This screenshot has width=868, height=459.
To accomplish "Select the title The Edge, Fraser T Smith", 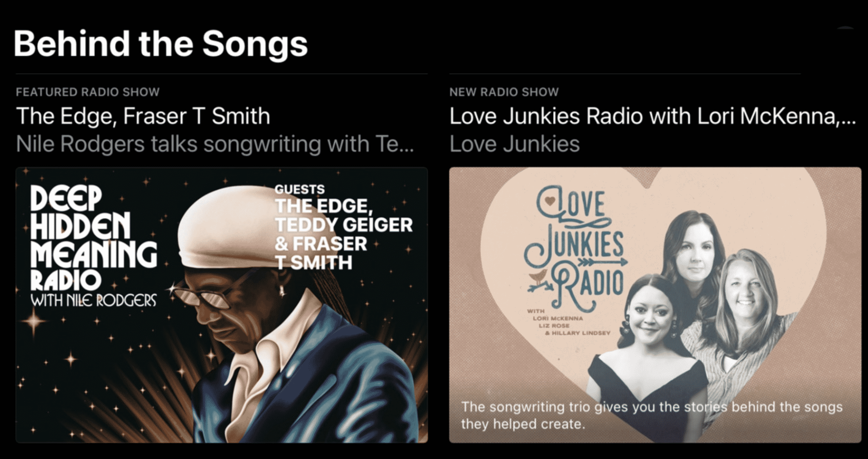I will pos(143,116).
